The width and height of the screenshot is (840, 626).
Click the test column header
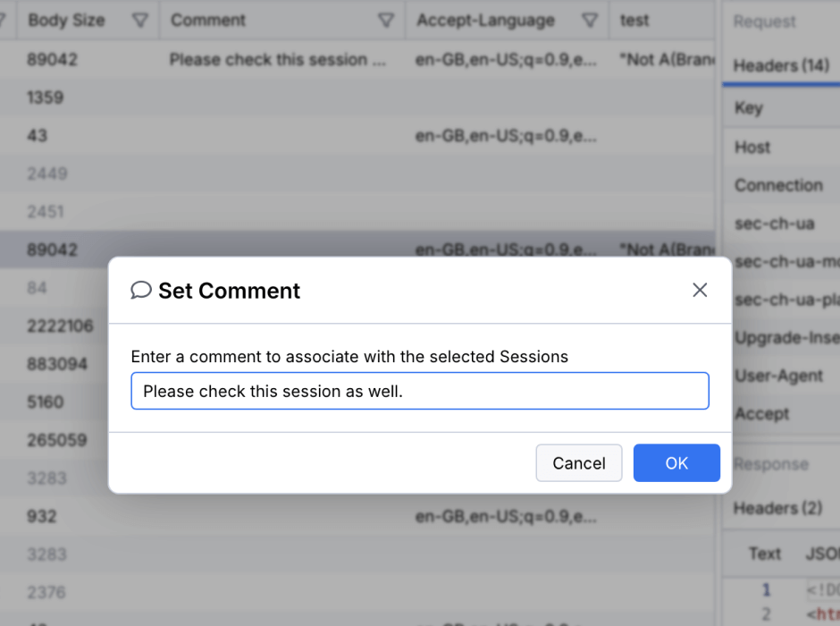point(634,21)
